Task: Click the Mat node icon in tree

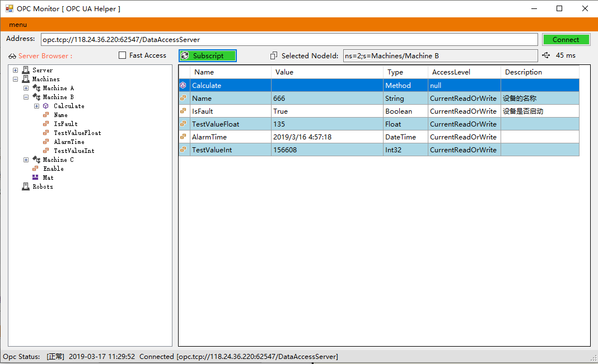Action: coord(35,178)
